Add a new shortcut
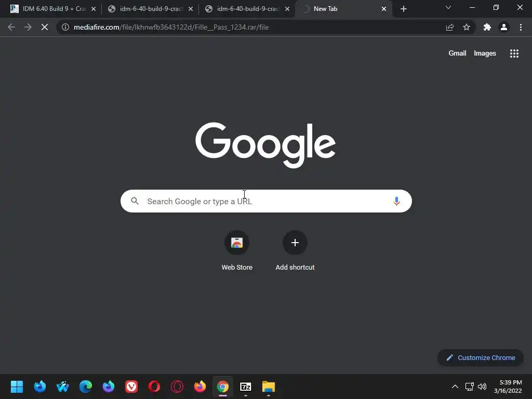Viewport: 532px width, 399px height. pos(295,250)
